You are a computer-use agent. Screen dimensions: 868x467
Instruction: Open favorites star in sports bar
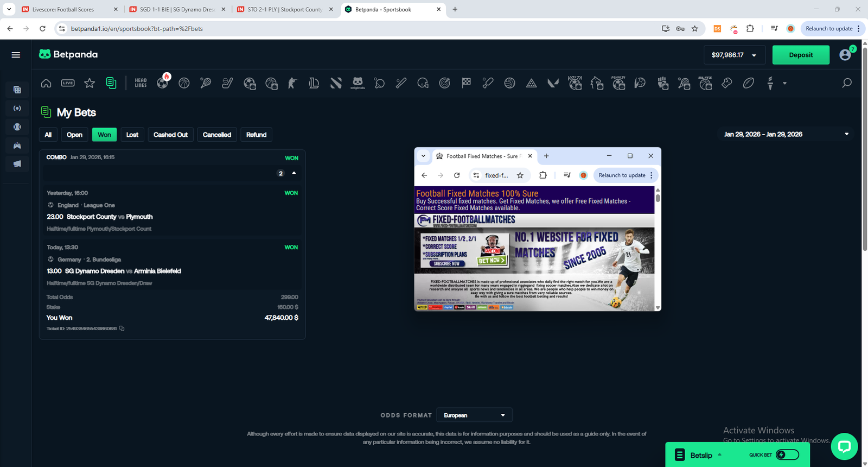click(90, 83)
